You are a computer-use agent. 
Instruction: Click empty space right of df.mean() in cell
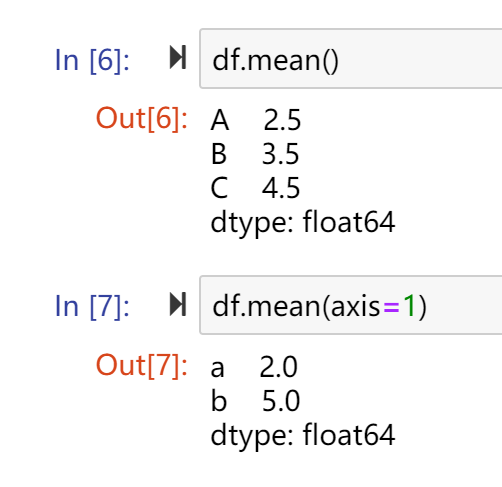click(420, 59)
